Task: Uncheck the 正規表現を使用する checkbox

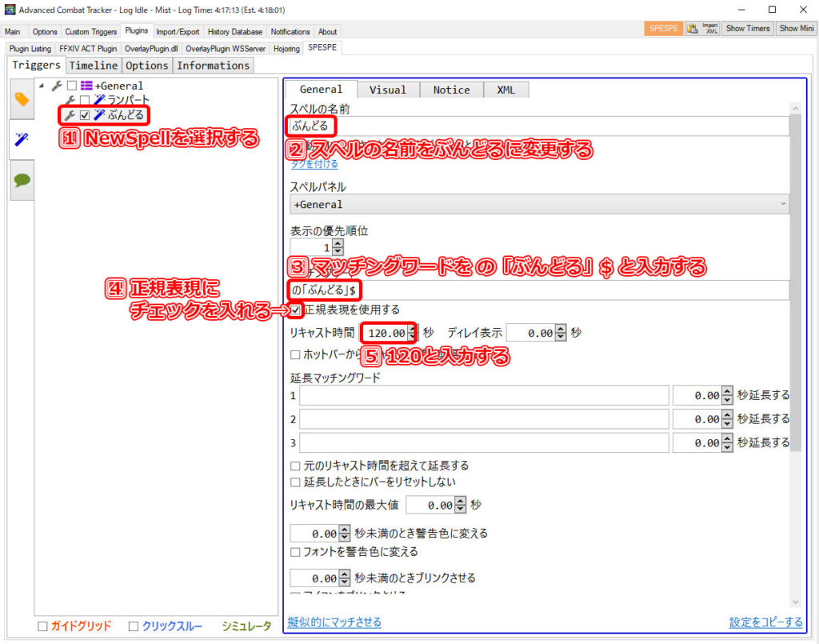Action: pyautogui.click(x=296, y=310)
